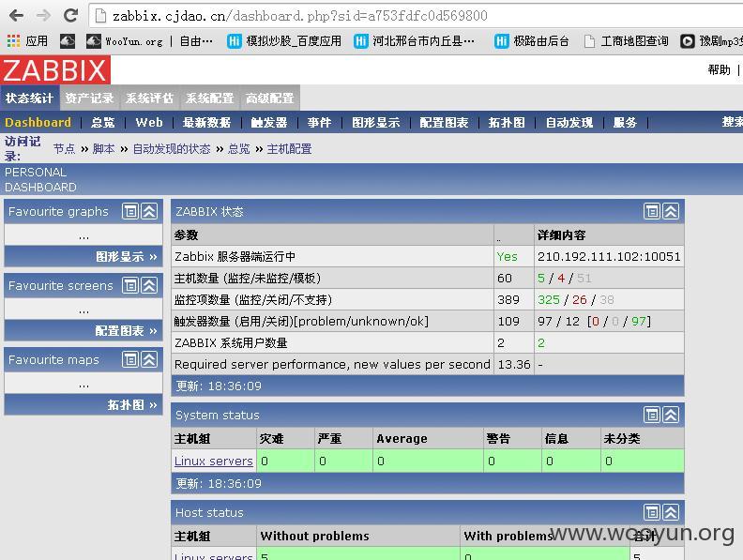Select 总览 in submenu
Screen dimensions: 743x560
pos(103,122)
